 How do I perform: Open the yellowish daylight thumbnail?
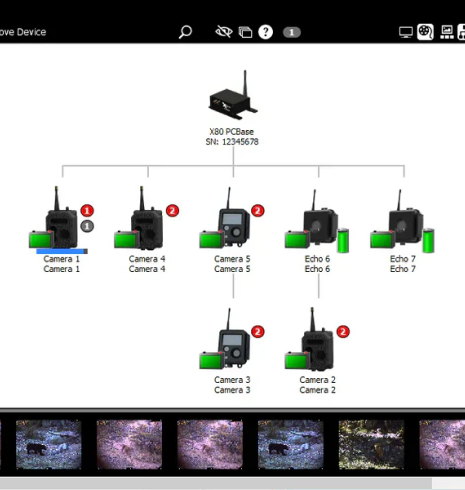click(371, 444)
